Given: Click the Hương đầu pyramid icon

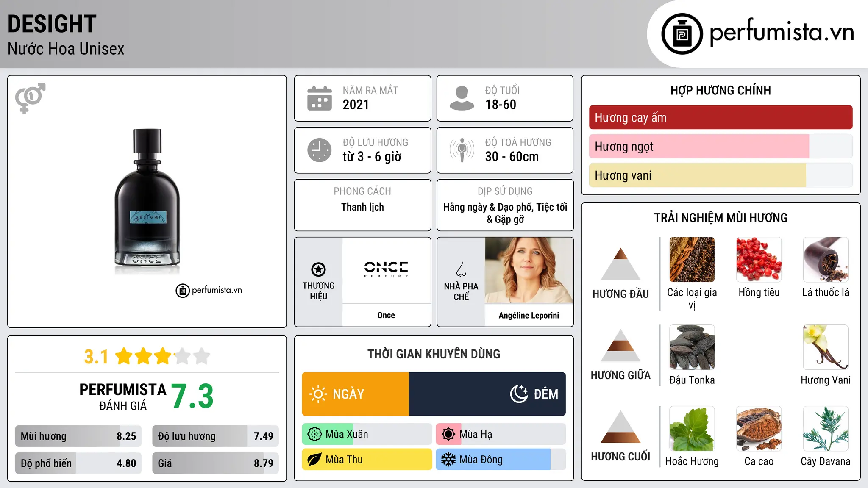Looking at the screenshot, I should click(x=620, y=264).
